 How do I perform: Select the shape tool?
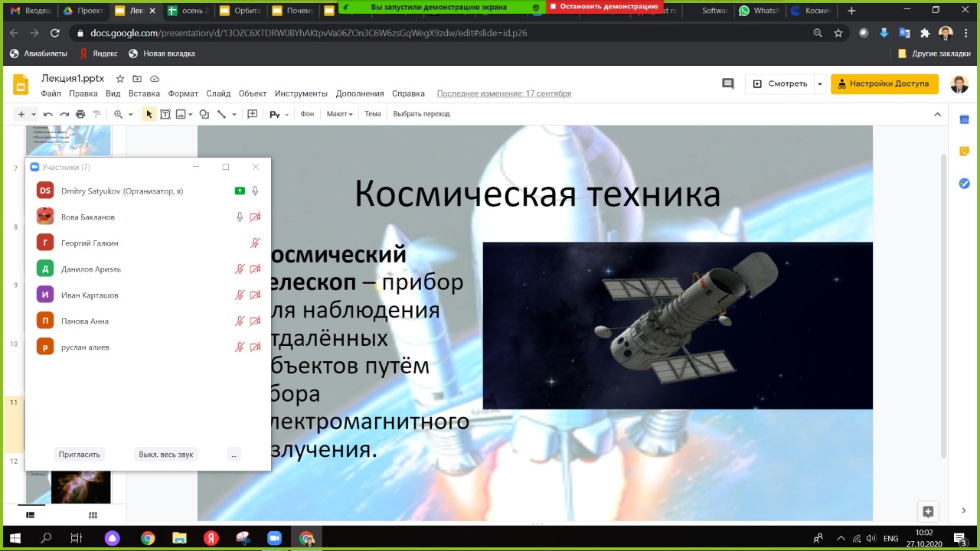tap(204, 114)
